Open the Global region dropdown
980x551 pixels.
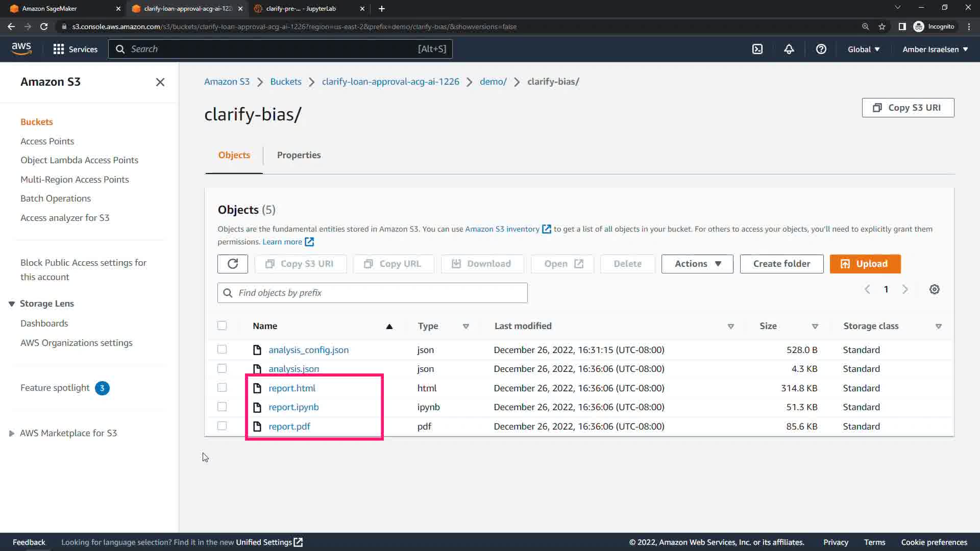point(864,49)
